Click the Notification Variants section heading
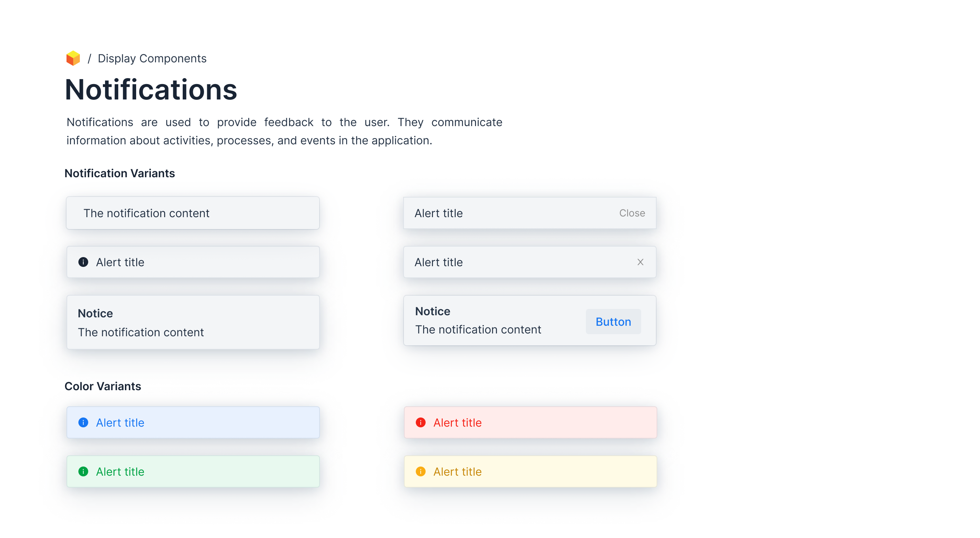This screenshot has width=980, height=538. (x=119, y=173)
